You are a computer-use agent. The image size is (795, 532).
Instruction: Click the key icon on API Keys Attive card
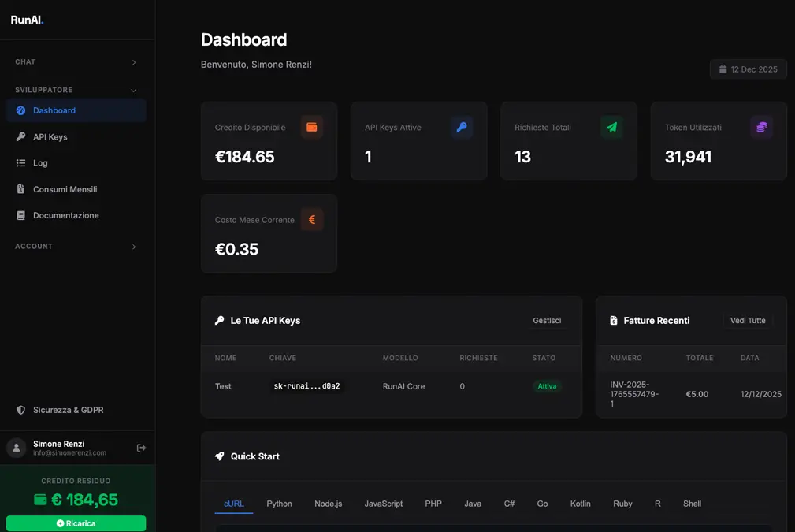462,127
